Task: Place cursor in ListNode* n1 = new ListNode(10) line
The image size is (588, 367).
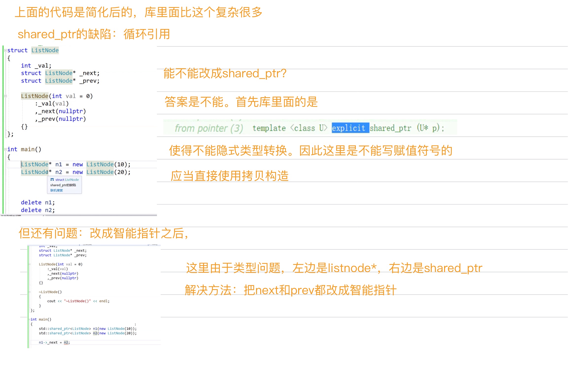Action: point(75,164)
